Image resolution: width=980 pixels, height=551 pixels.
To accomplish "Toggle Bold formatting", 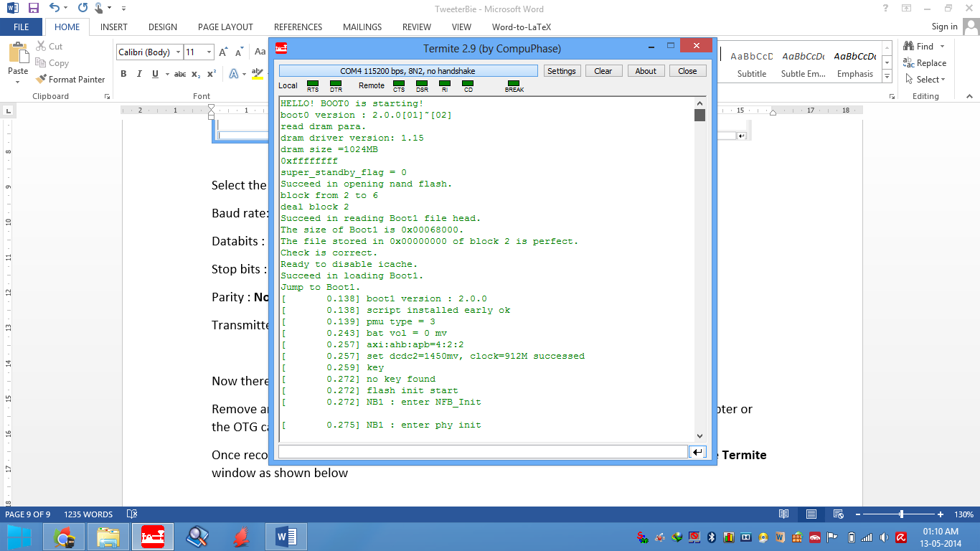I will tap(123, 74).
